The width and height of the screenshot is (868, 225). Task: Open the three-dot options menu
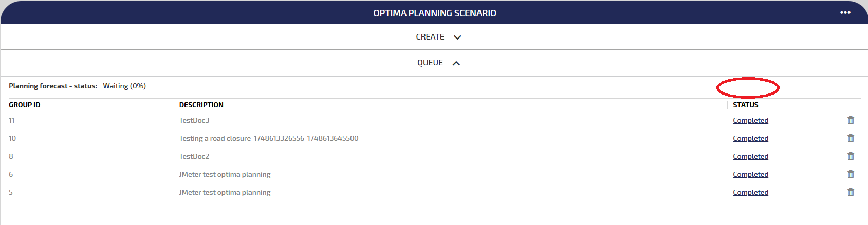point(845,13)
